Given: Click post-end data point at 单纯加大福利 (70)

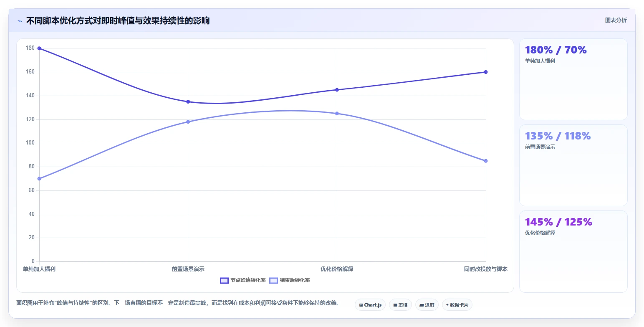Looking at the screenshot, I should [39, 179].
